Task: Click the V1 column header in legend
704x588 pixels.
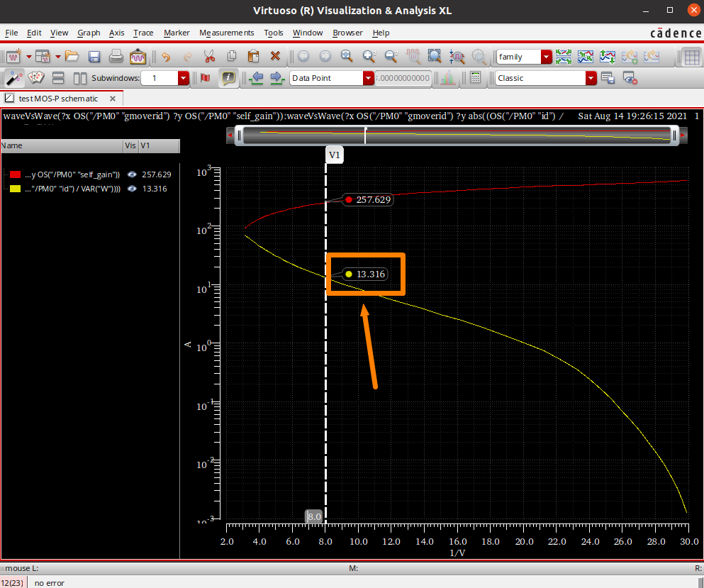Action: click(x=159, y=145)
